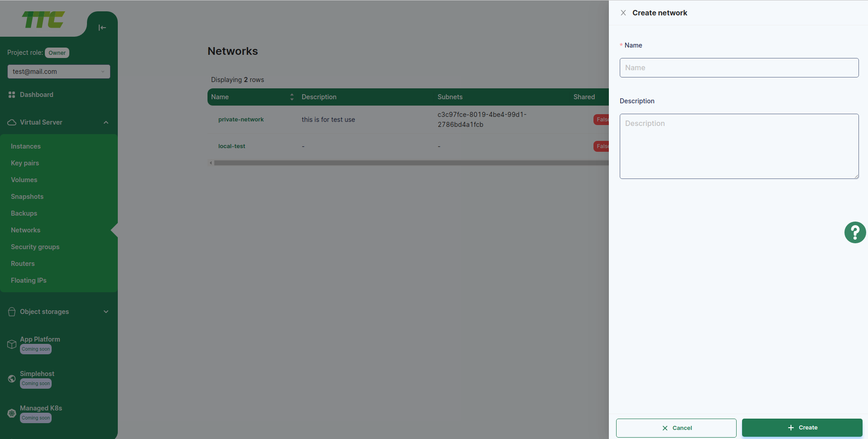The image size is (868, 439).
Task: Collapse the sidebar with the arrow icon
Action: [102, 28]
